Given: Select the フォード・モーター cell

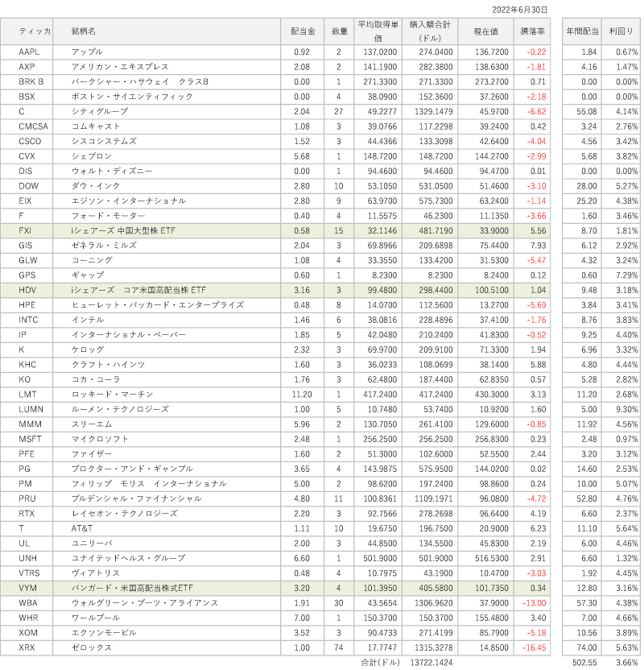Looking at the screenshot, I should pos(167,216).
